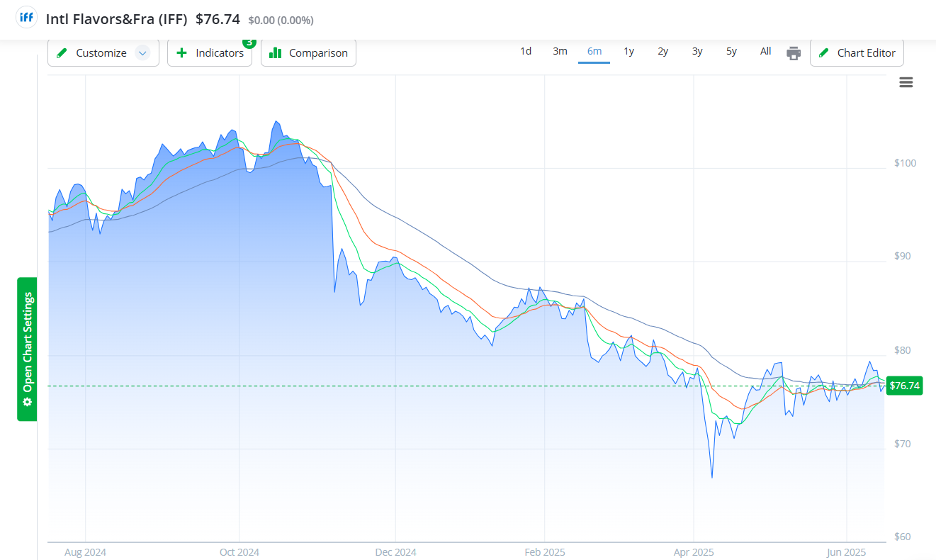
Task: Select the 1d time range
Action: 525,51
